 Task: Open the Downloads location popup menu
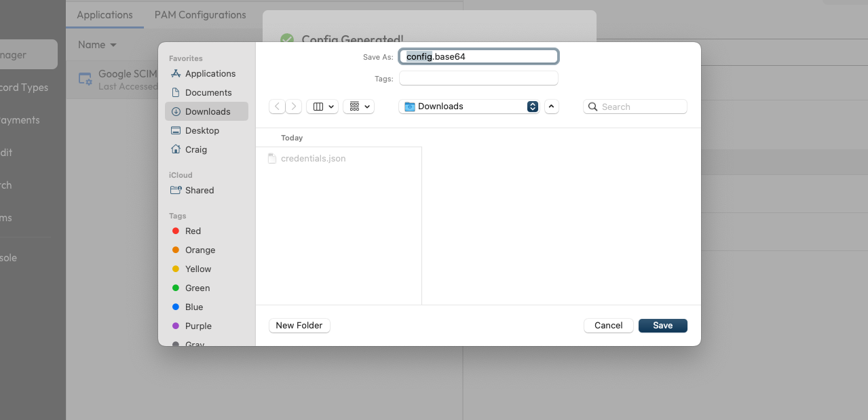[x=469, y=107]
